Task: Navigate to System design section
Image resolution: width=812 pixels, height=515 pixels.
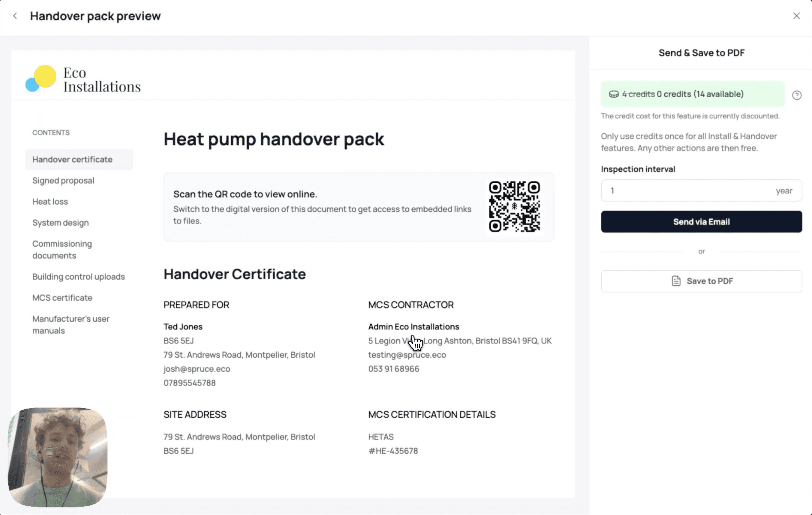Action: (x=61, y=223)
